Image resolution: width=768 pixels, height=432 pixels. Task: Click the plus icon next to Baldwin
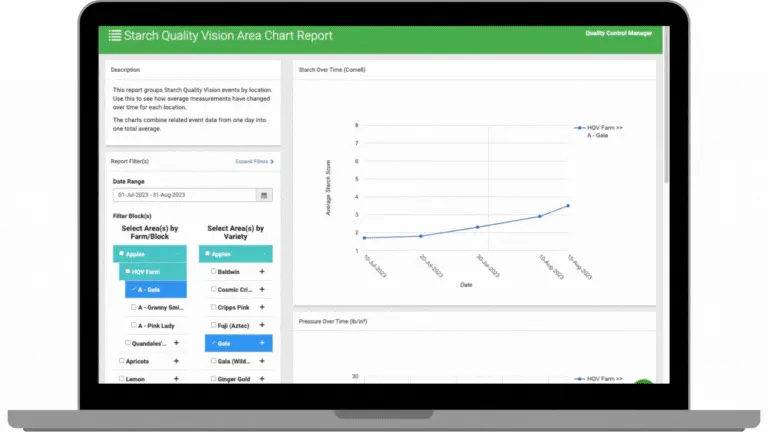[x=262, y=271]
